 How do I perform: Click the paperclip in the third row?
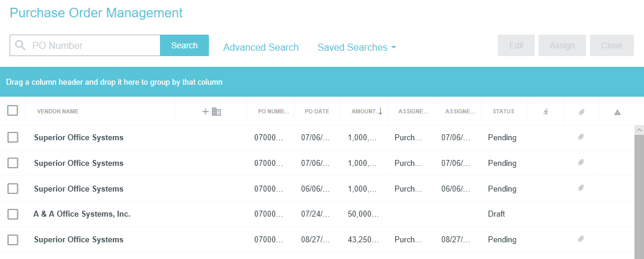pyautogui.click(x=581, y=189)
